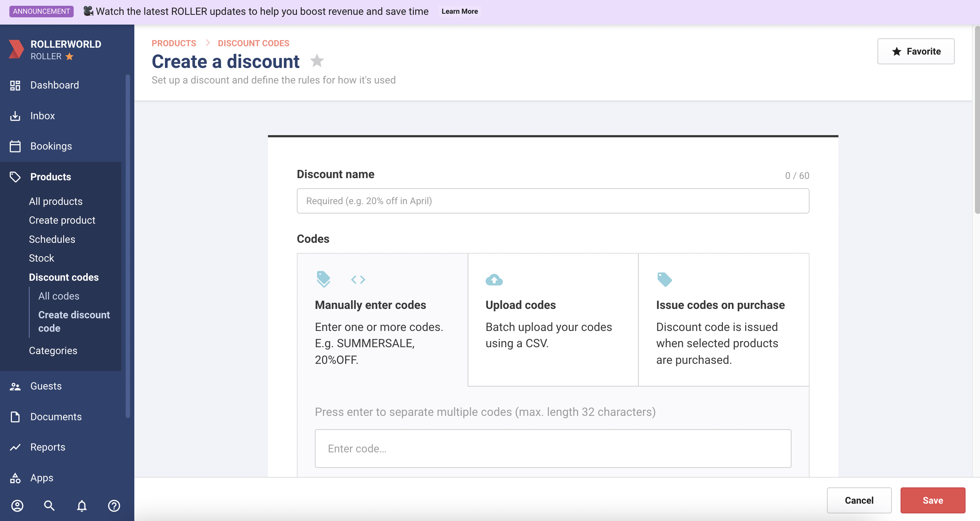980x521 pixels.
Task: Click the Apps shapes icon
Action: point(15,478)
